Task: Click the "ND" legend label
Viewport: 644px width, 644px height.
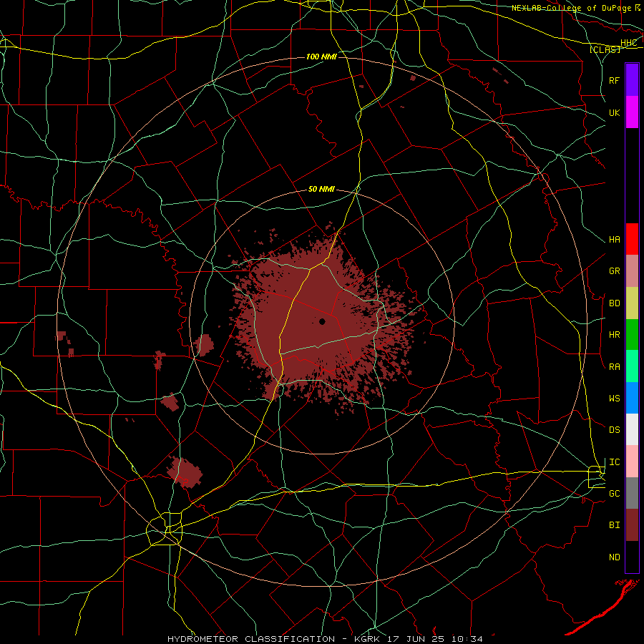Action: [x=614, y=557]
